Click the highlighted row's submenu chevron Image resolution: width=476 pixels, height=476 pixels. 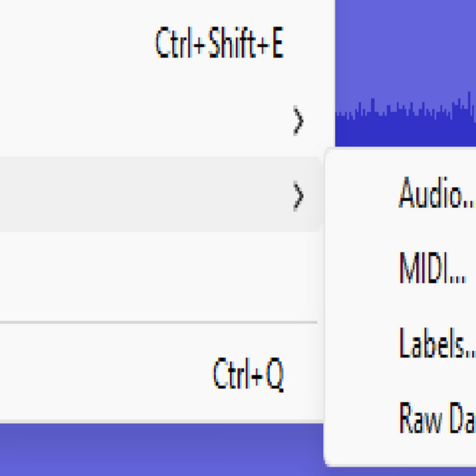click(298, 195)
